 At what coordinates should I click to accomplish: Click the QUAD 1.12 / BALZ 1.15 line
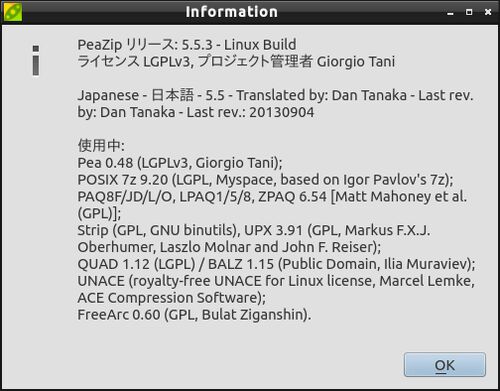(276, 264)
